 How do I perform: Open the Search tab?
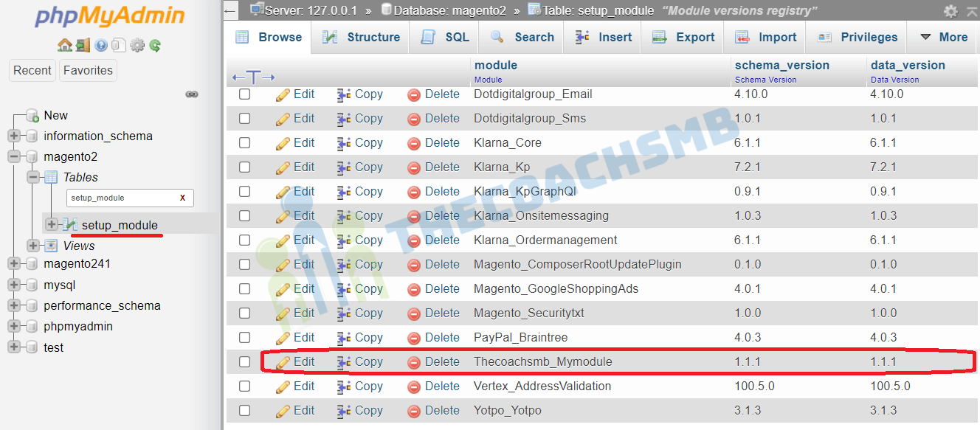(x=522, y=38)
